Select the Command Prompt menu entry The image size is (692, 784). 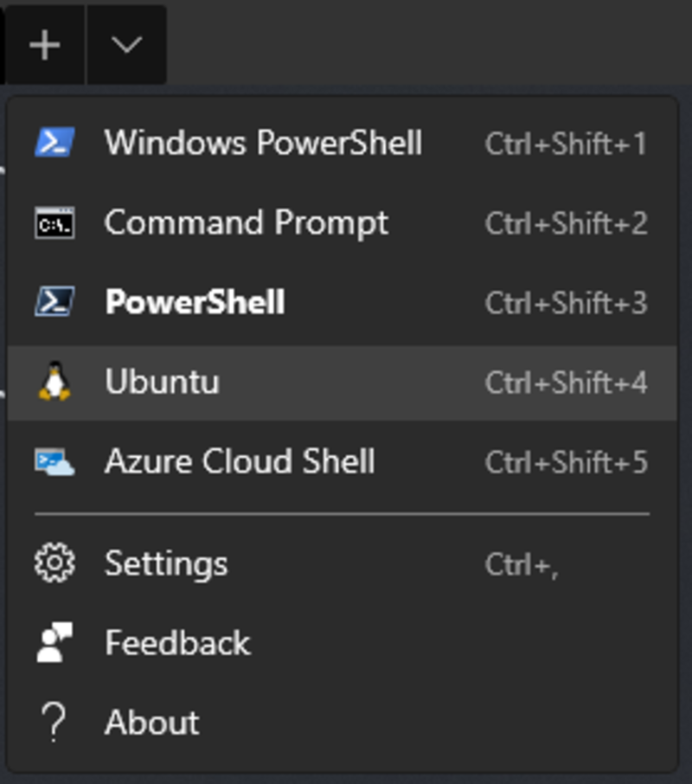click(x=247, y=223)
